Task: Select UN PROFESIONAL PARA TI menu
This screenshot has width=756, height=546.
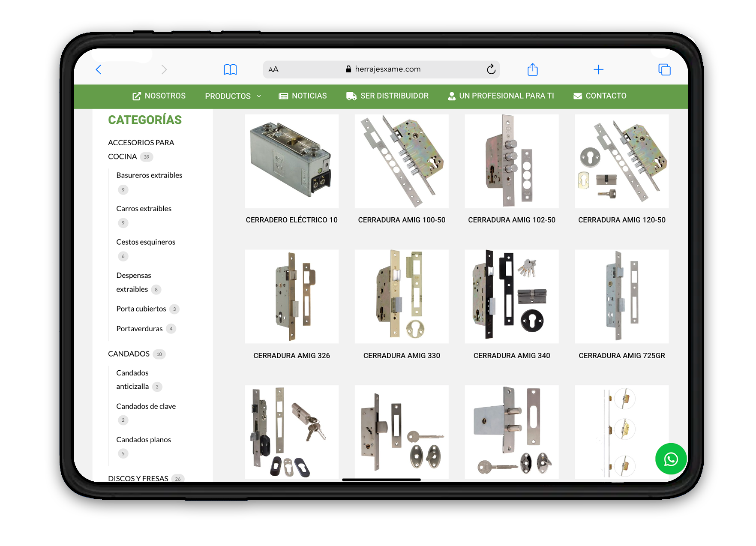Action: [x=501, y=96]
